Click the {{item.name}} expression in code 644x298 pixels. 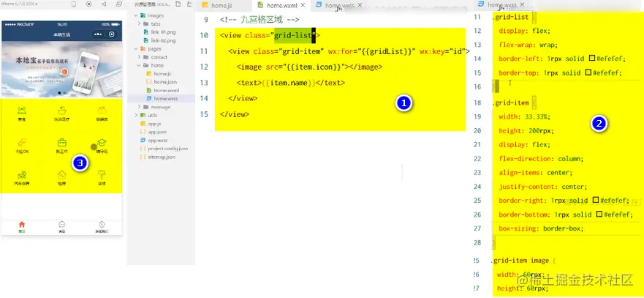(x=289, y=83)
